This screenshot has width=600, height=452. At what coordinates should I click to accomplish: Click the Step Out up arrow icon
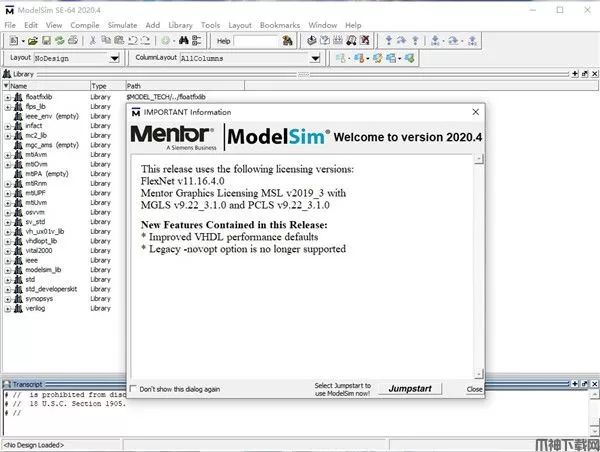(415, 40)
